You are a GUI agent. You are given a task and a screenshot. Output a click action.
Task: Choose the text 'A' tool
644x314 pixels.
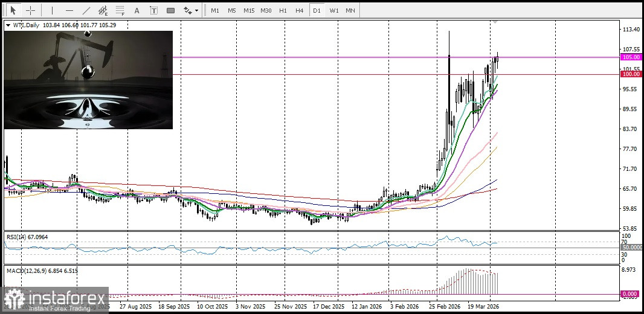137,10
